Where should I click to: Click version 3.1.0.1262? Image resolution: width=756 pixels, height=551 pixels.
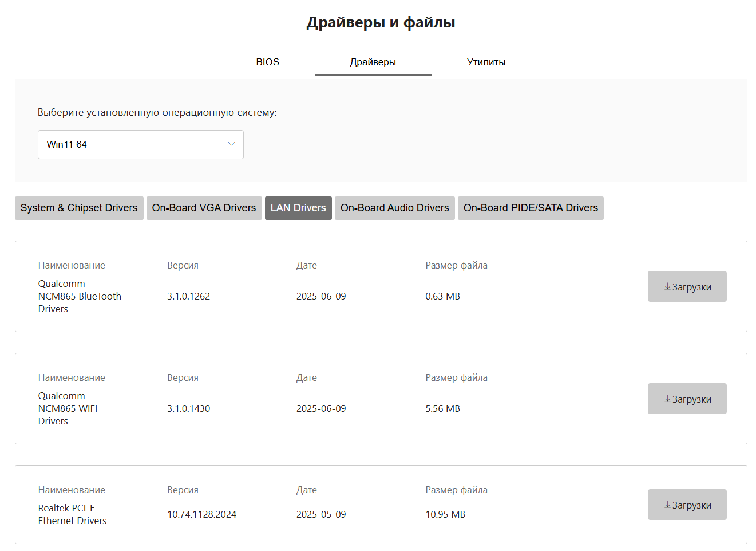188,296
